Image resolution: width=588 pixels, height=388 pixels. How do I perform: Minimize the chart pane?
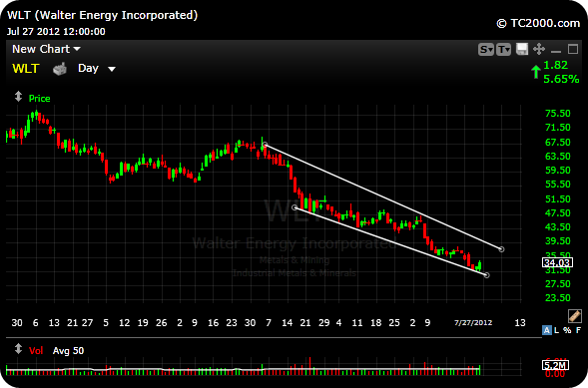(556, 51)
